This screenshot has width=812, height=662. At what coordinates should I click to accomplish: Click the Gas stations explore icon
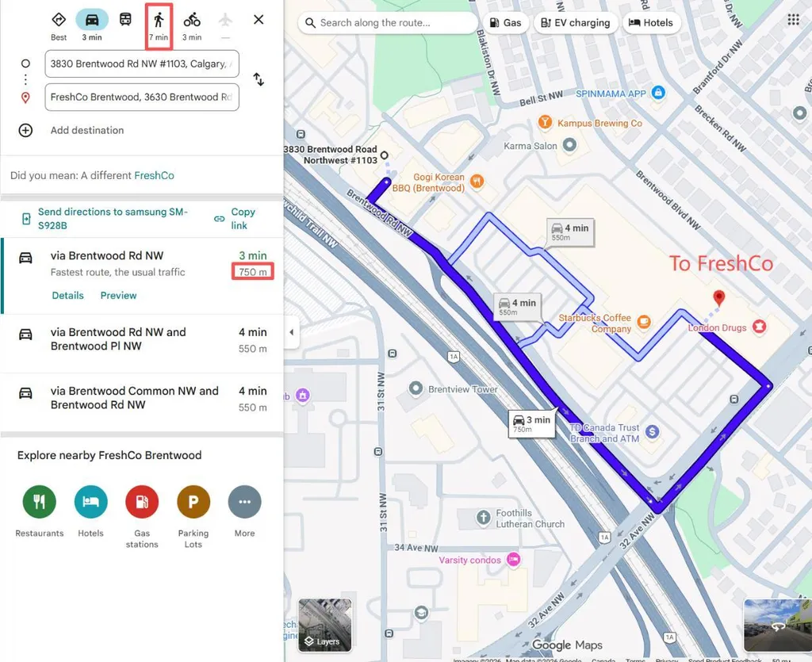click(x=142, y=502)
